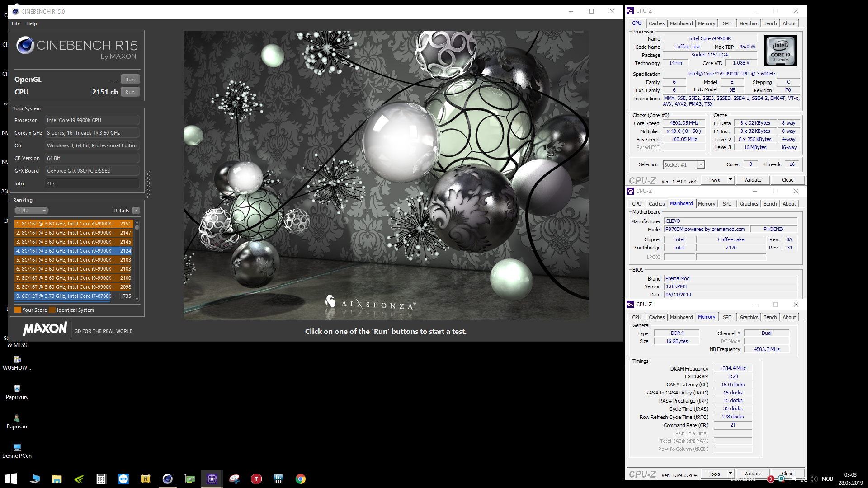Open the Tools dropdown arrow in top CPU-Z
The image size is (868, 488).
[x=730, y=180]
